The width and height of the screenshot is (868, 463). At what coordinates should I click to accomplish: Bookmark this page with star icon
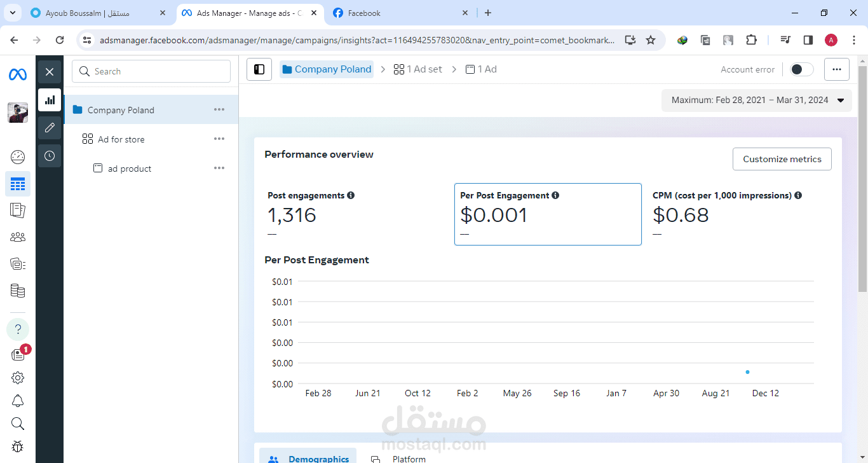651,40
